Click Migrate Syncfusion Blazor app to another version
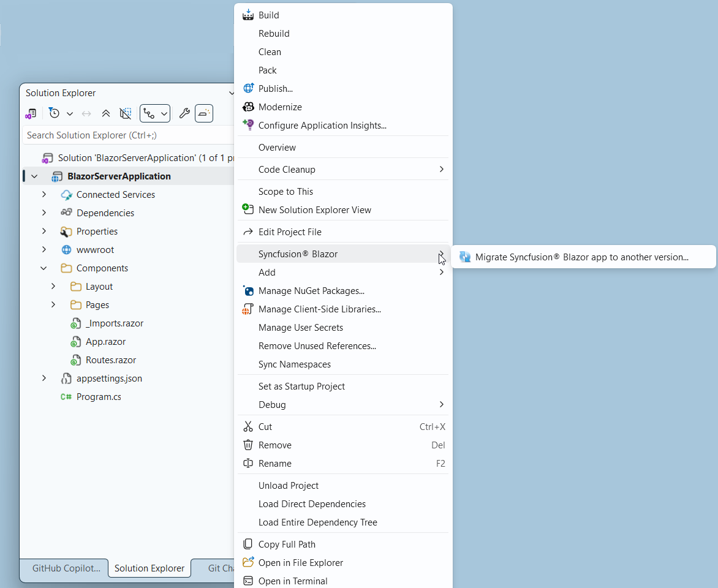718x588 pixels. [x=583, y=257]
